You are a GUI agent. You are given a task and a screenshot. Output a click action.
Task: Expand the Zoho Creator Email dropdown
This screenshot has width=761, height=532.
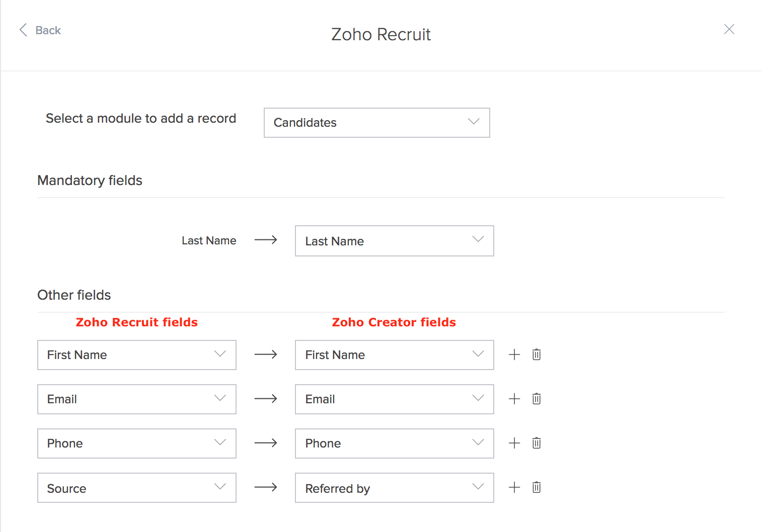click(x=395, y=399)
